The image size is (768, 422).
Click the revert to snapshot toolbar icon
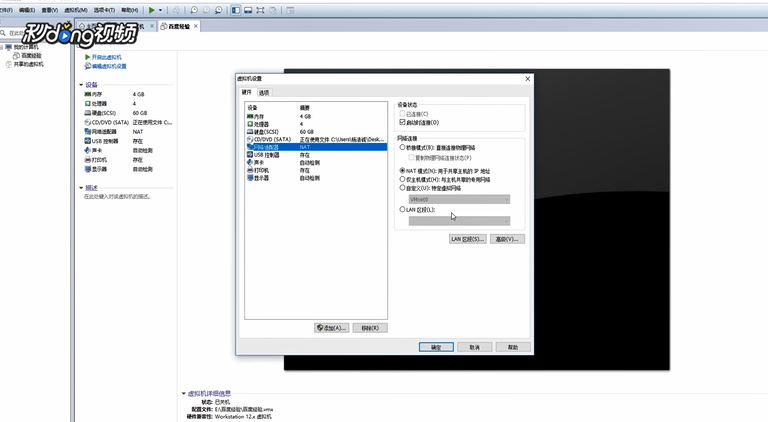click(206, 10)
